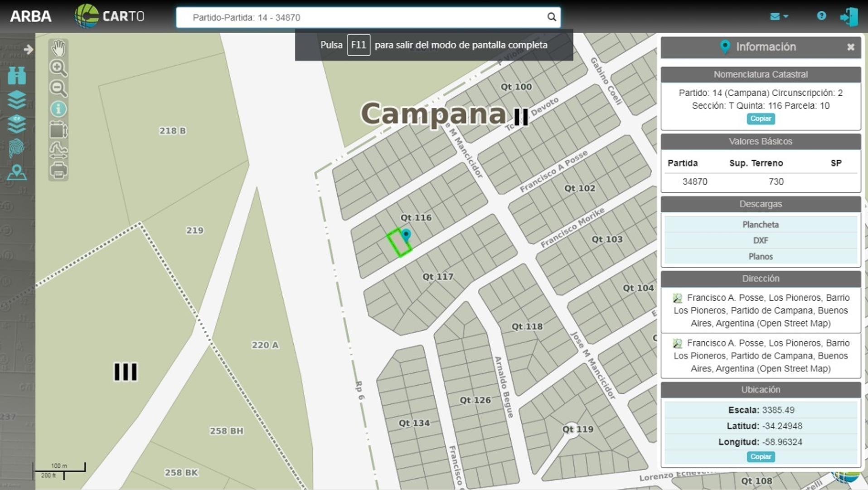Copy the Nomenclatura Catastral data

760,119
